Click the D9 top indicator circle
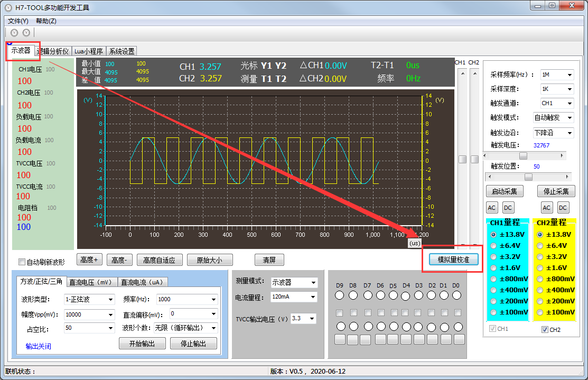The width and height of the screenshot is (588, 380). coord(339,295)
